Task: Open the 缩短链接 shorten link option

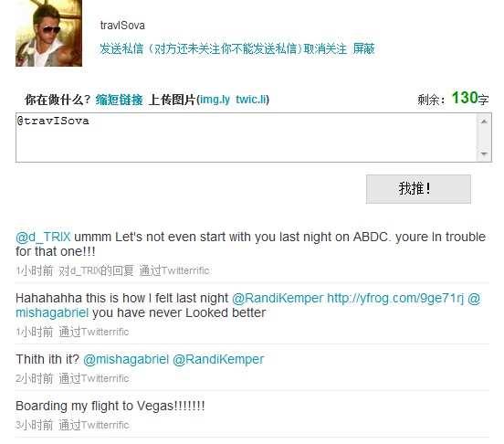Action: click(x=119, y=100)
